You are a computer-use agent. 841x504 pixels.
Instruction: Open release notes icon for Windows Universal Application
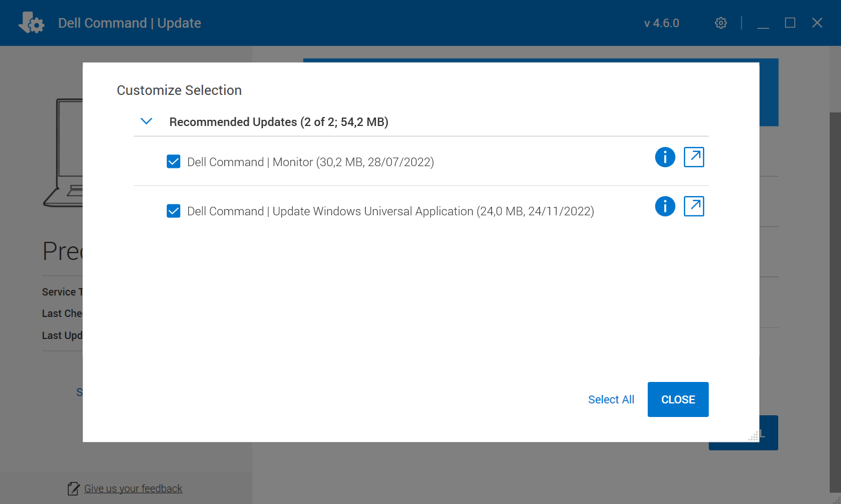[x=693, y=206]
